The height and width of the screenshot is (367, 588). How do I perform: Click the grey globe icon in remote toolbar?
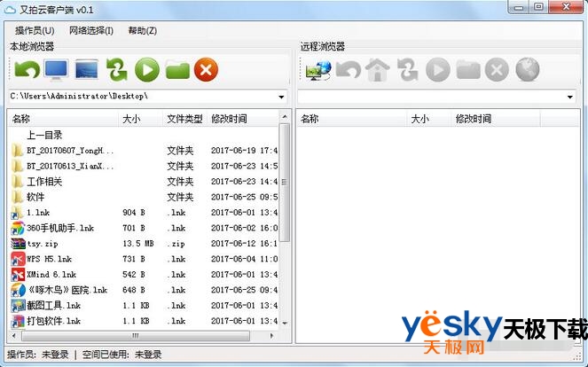527,69
